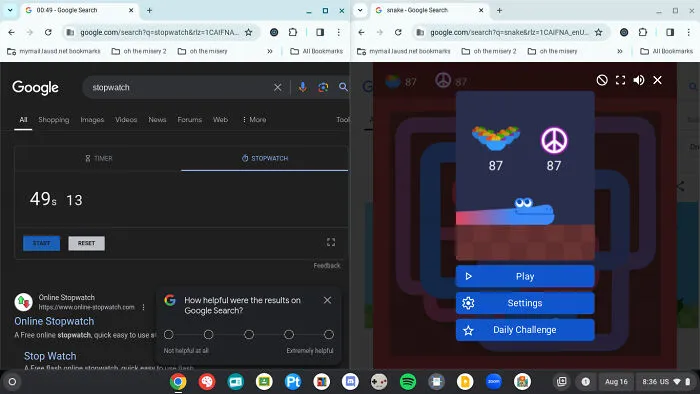Select the fourth helpfulness rating circle
This screenshot has height=394, width=700.
289,334
